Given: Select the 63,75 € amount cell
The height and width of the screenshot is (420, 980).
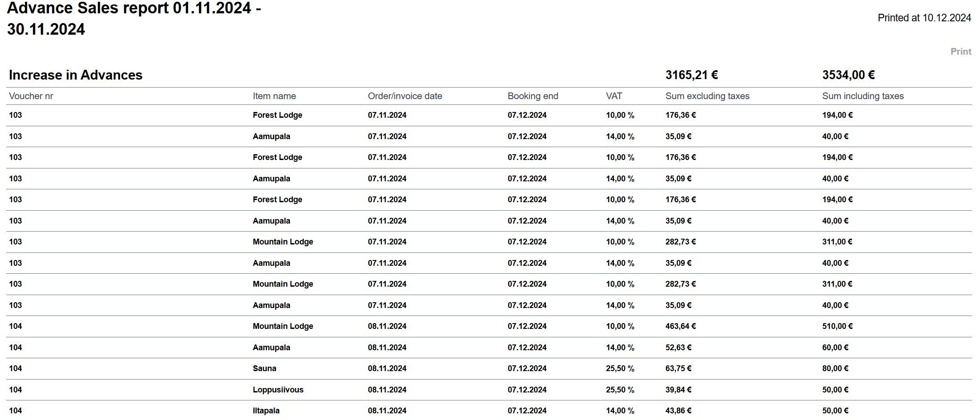Looking at the screenshot, I should (678, 368).
